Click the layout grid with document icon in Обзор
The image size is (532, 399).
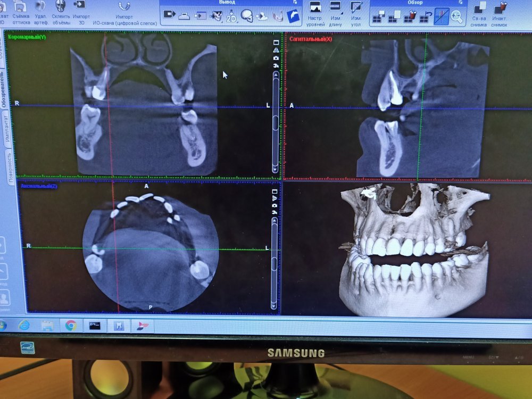(x=394, y=17)
